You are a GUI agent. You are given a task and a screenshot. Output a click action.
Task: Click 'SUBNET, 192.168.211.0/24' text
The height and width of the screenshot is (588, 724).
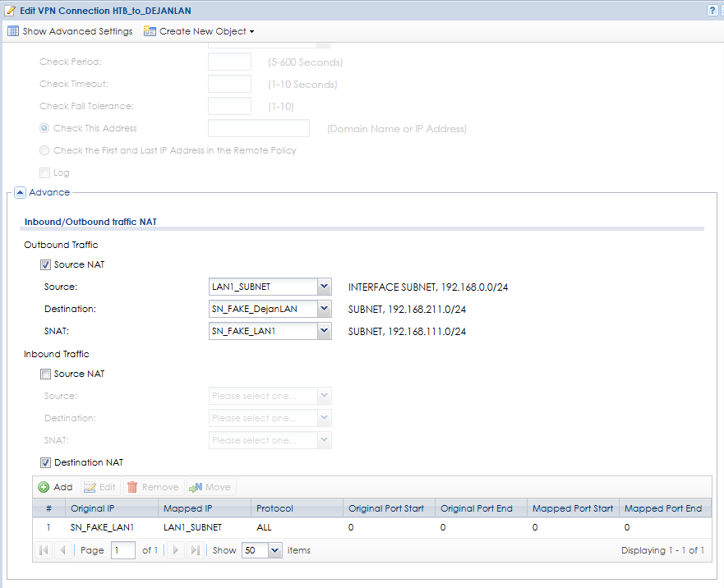tap(407, 310)
